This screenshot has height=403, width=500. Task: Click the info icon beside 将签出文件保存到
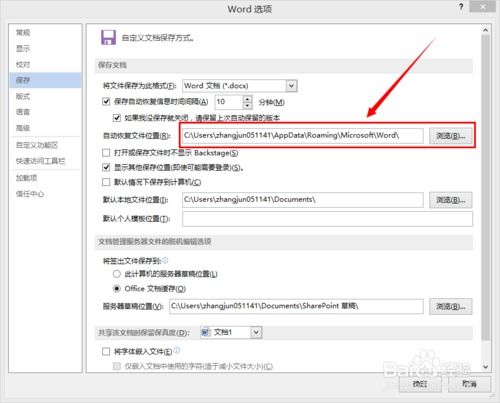[x=166, y=260]
